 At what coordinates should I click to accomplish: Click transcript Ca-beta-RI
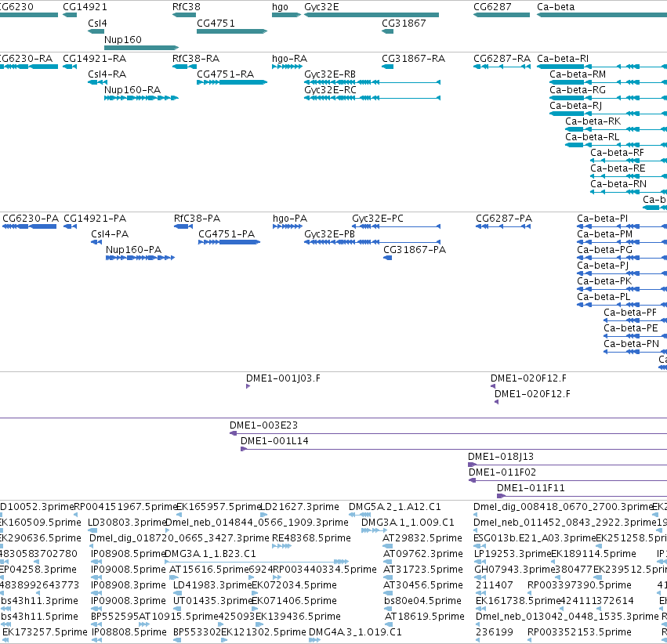pyautogui.click(x=602, y=67)
